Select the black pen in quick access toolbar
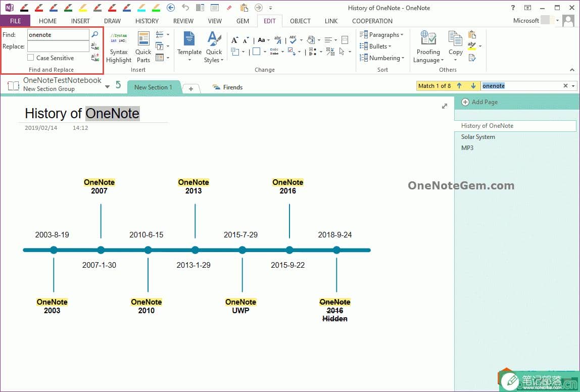Screen dimensions: 580x392 [x=24, y=8]
